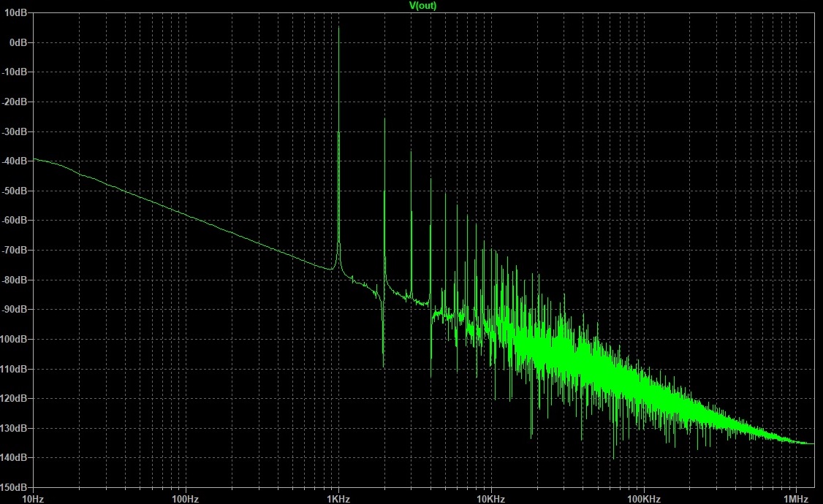823x504 pixels.
Task: Click the -150dB label at axis bottom
Action: click(x=15, y=487)
